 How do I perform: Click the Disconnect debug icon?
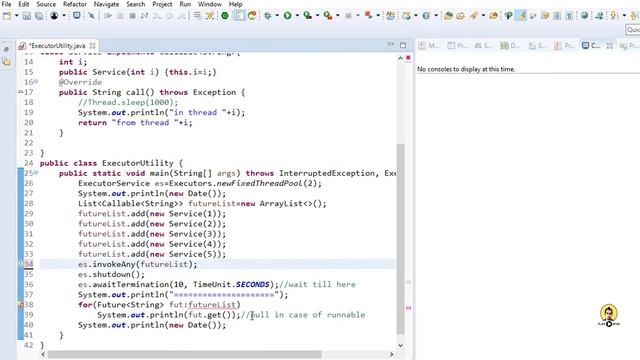coord(144,16)
